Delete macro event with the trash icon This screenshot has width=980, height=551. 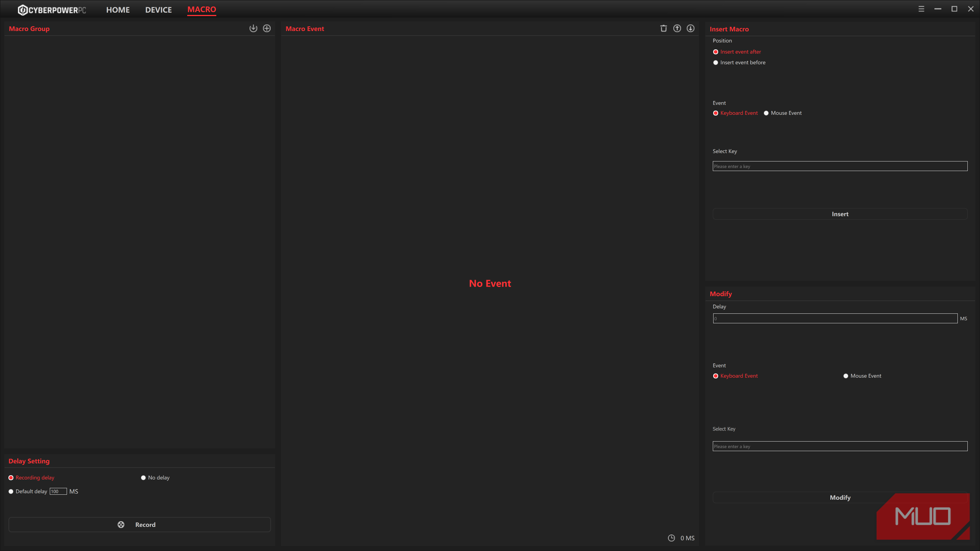[663, 28]
